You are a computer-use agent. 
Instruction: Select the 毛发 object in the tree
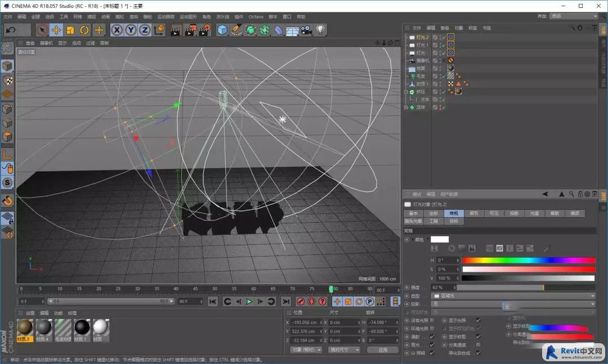click(x=421, y=76)
